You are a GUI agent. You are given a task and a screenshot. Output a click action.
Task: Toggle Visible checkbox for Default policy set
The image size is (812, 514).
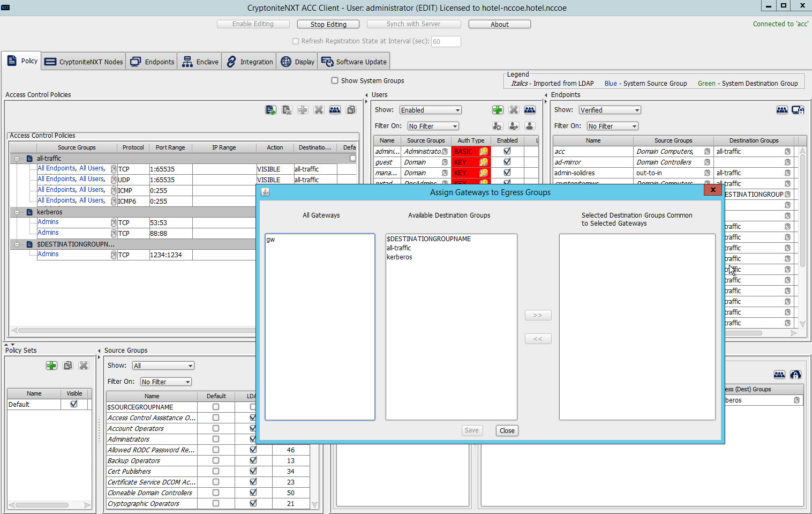click(74, 404)
